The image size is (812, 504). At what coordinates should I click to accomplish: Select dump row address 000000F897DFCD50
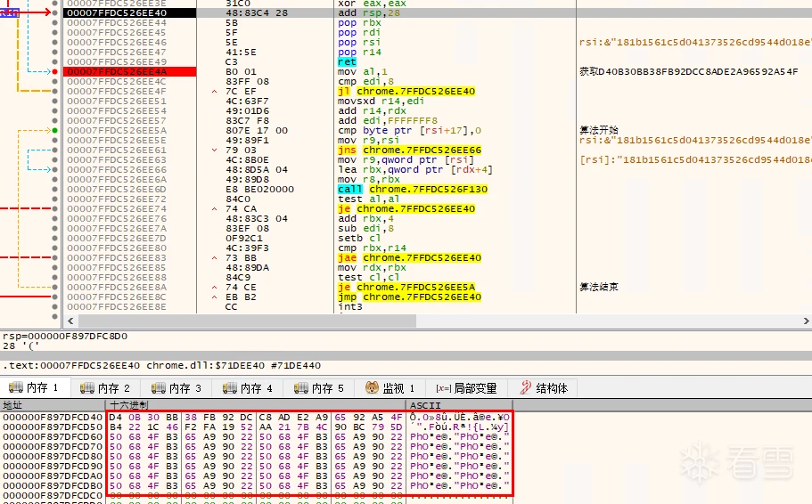(53, 427)
